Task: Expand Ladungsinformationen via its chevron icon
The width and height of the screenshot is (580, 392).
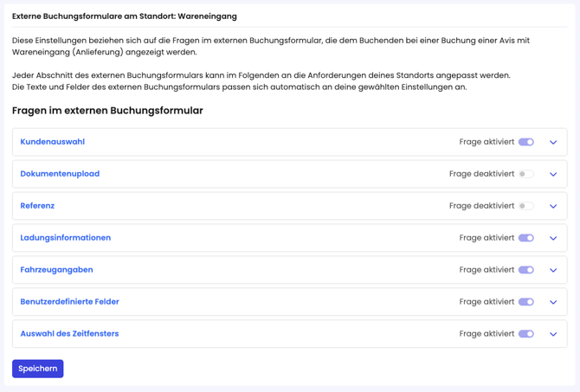Action: coord(553,238)
